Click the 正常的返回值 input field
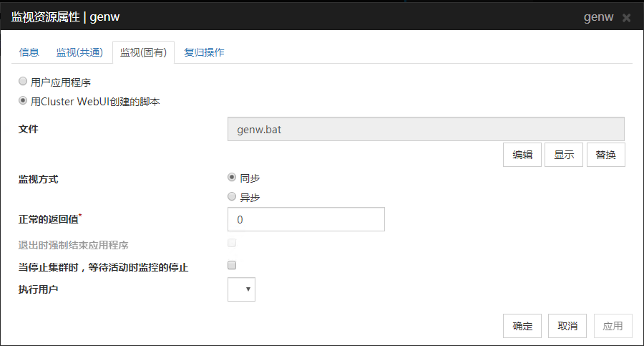 pos(306,220)
